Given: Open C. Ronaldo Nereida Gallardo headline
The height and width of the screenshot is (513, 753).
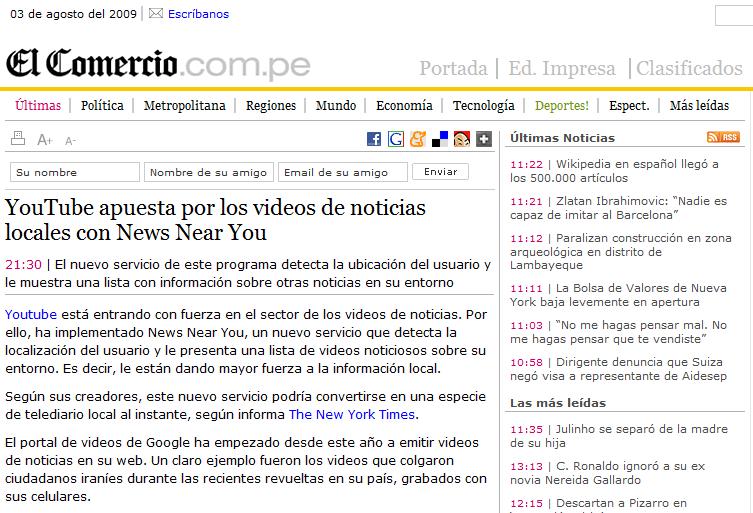Looking at the screenshot, I should (607, 473).
